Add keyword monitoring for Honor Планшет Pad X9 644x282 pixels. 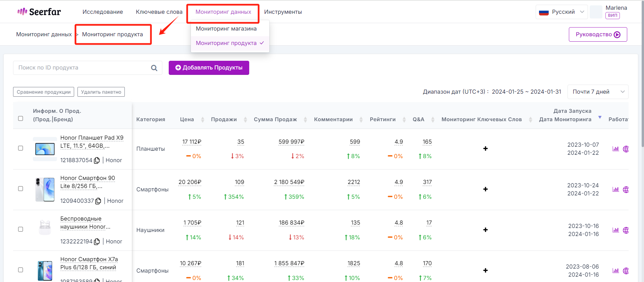485,148
